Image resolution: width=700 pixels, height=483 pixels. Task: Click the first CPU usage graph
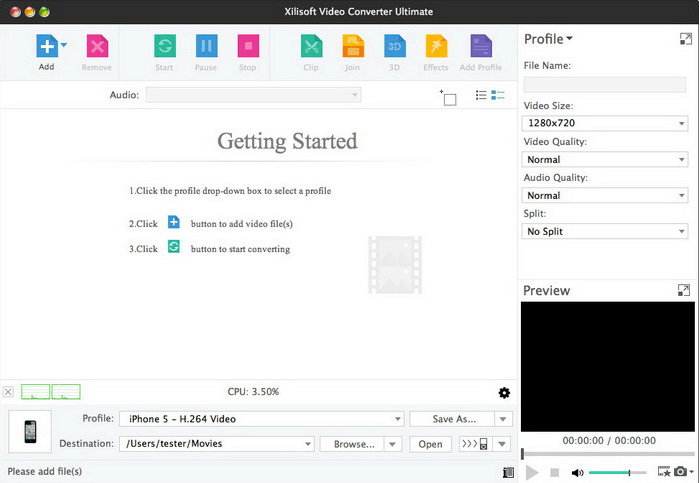click(x=35, y=391)
